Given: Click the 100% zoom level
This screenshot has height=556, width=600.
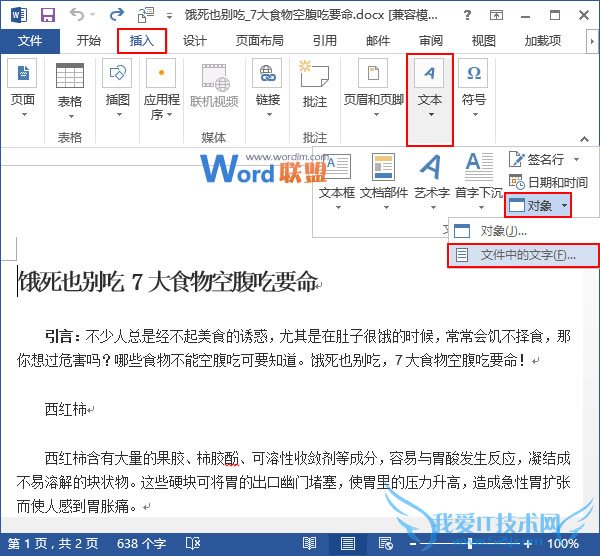Looking at the screenshot, I should [x=563, y=544].
